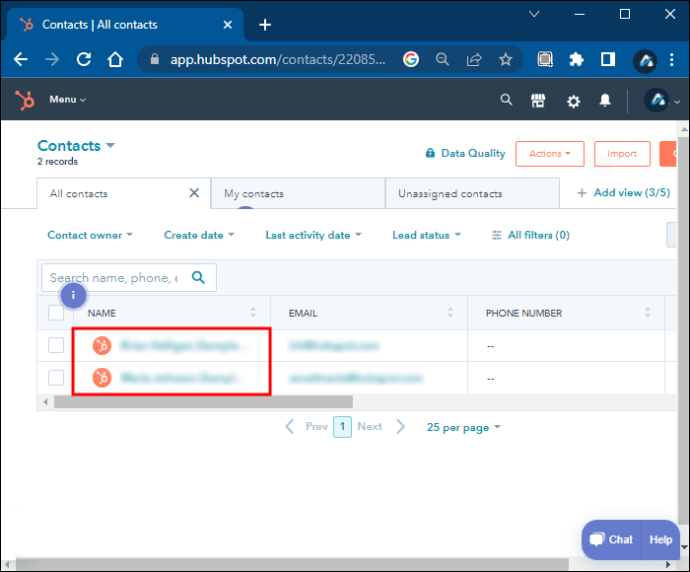Expand the Contact owner filter dropdown
The image size is (690, 572).
pos(90,235)
